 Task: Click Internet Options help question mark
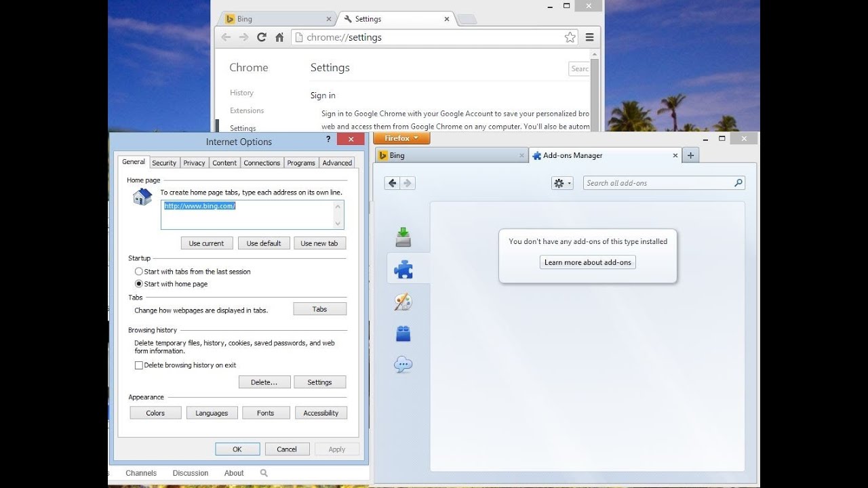click(329, 139)
